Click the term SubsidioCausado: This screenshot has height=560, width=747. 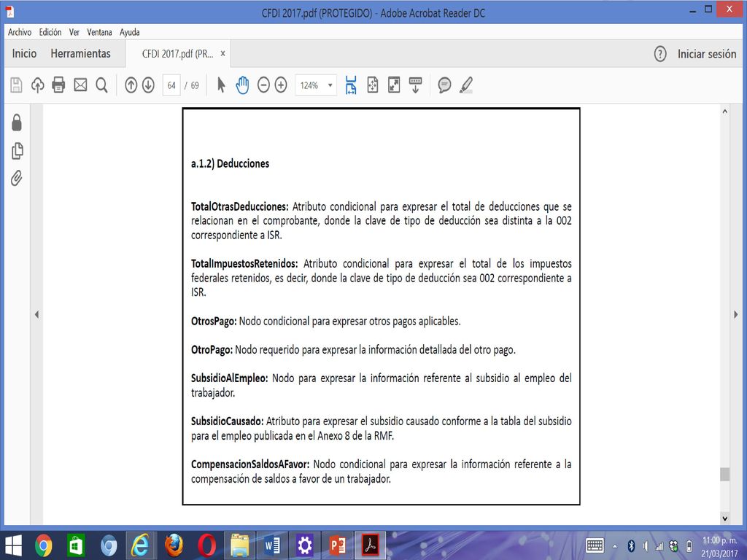tap(227, 421)
